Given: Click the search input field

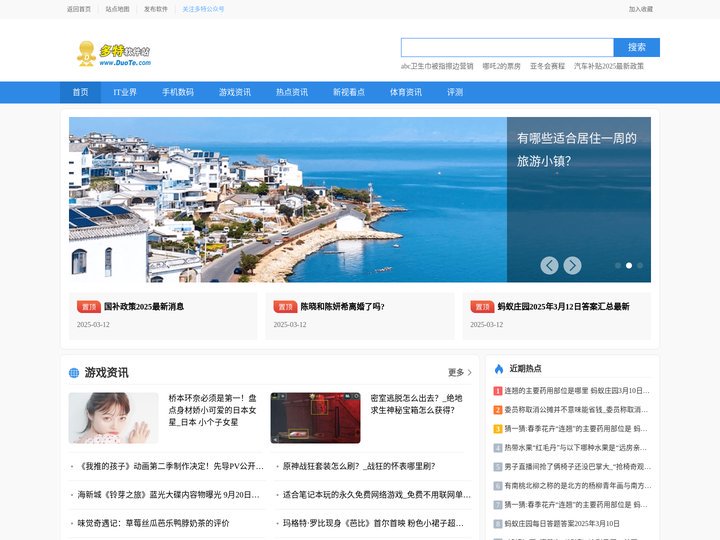Looking at the screenshot, I should [x=507, y=47].
